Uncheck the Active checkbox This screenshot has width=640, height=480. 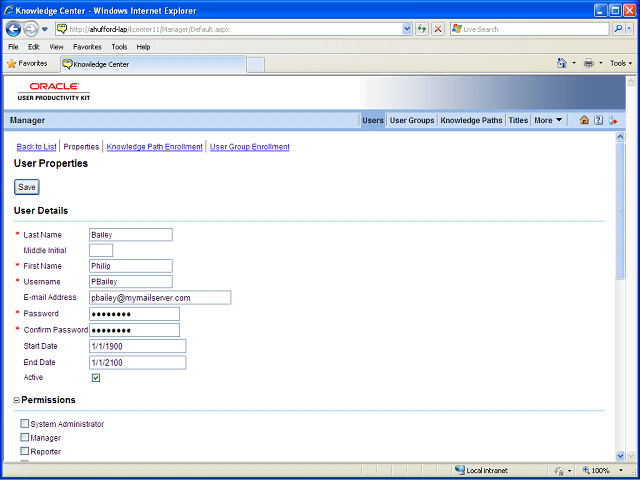coord(96,378)
